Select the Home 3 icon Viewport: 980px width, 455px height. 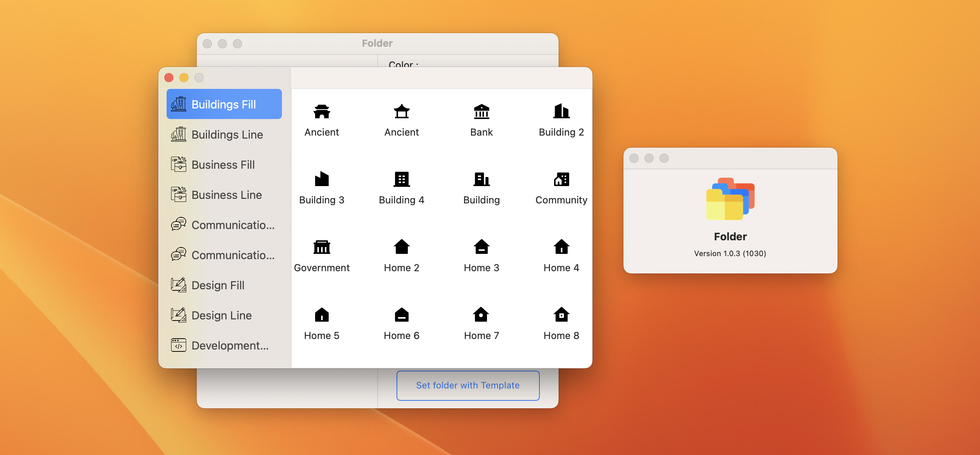click(x=481, y=247)
